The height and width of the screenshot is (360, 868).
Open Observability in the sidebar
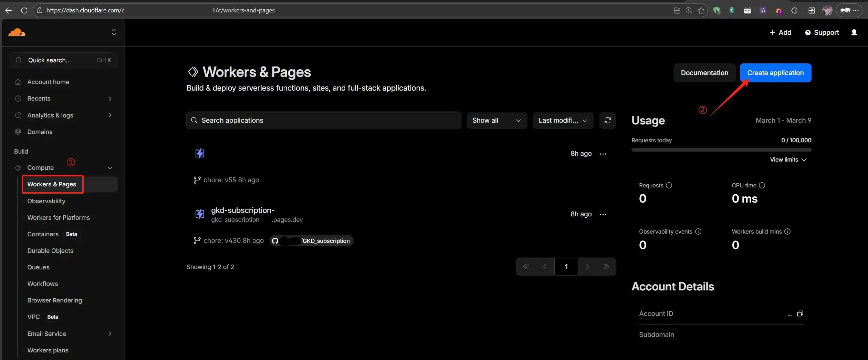point(46,201)
